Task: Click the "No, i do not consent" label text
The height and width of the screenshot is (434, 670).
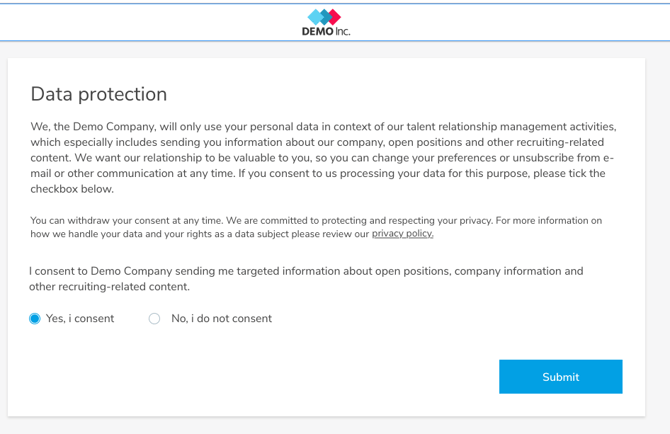Action: [221, 319]
